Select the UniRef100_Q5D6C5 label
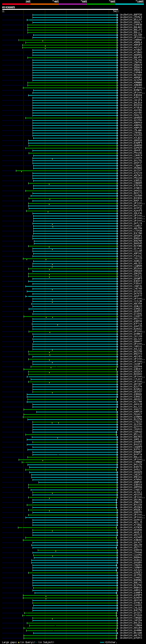Image resolution: width=146 pixels, height=644 pixels. click(x=131, y=65)
